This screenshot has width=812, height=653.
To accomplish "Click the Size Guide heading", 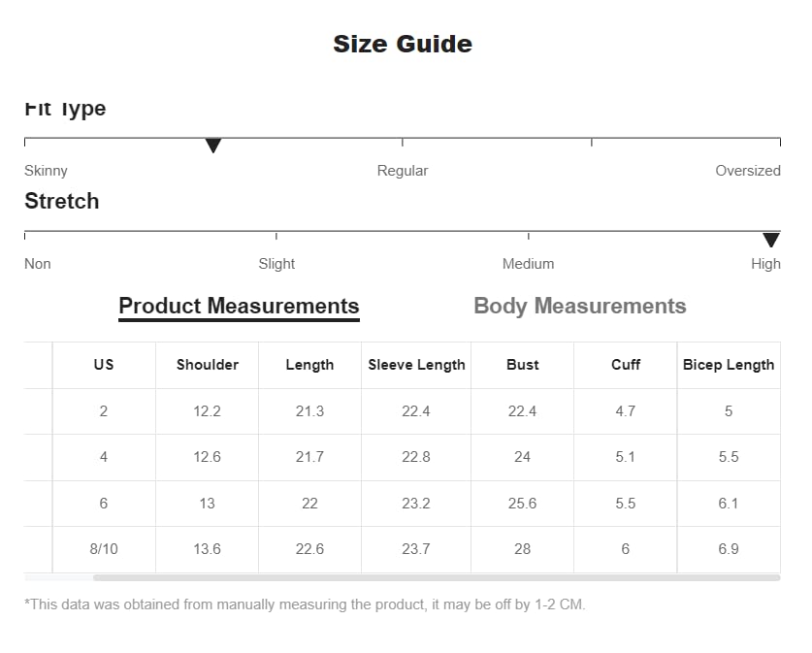I will pos(403,44).
